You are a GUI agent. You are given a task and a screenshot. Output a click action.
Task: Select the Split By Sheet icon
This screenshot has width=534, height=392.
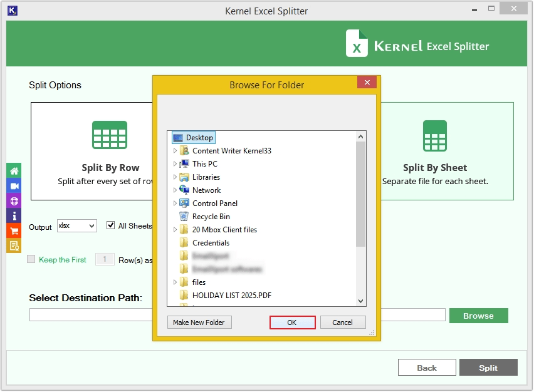coord(435,136)
